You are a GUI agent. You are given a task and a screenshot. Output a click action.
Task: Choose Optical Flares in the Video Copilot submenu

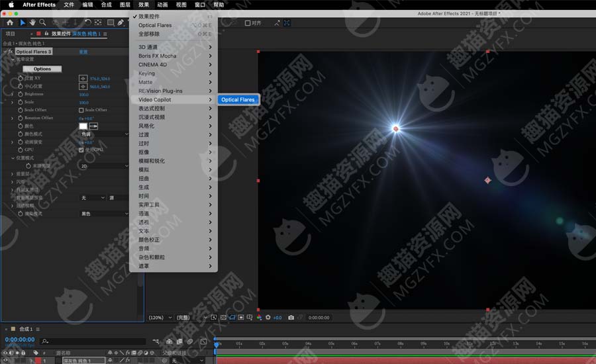238,99
